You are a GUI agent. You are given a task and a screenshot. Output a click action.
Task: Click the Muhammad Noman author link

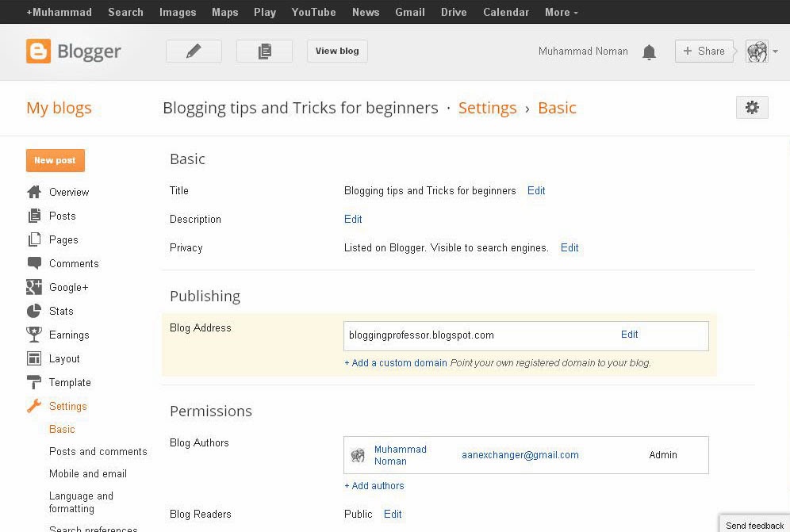(x=400, y=455)
